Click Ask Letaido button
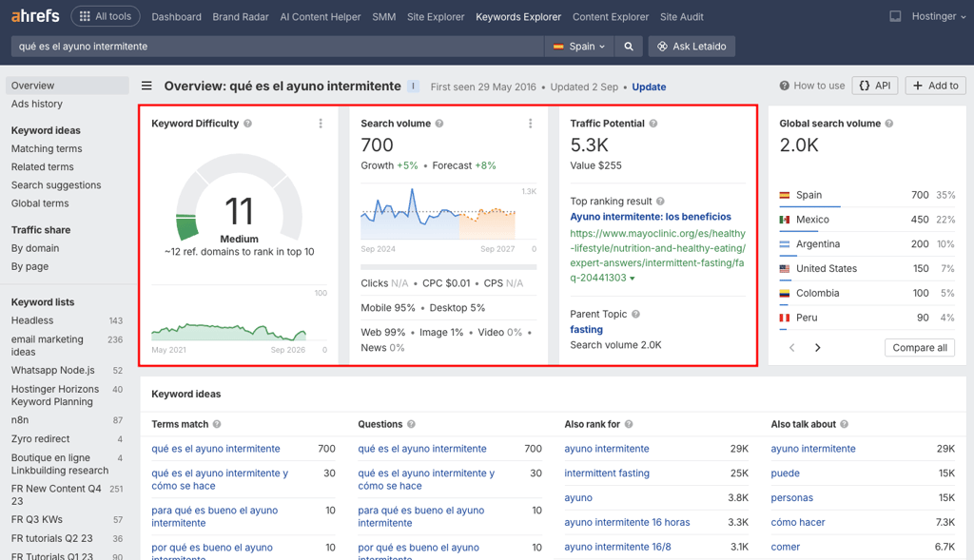Image resolution: width=974 pixels, height=560 pixels. [x=692, y=47]
